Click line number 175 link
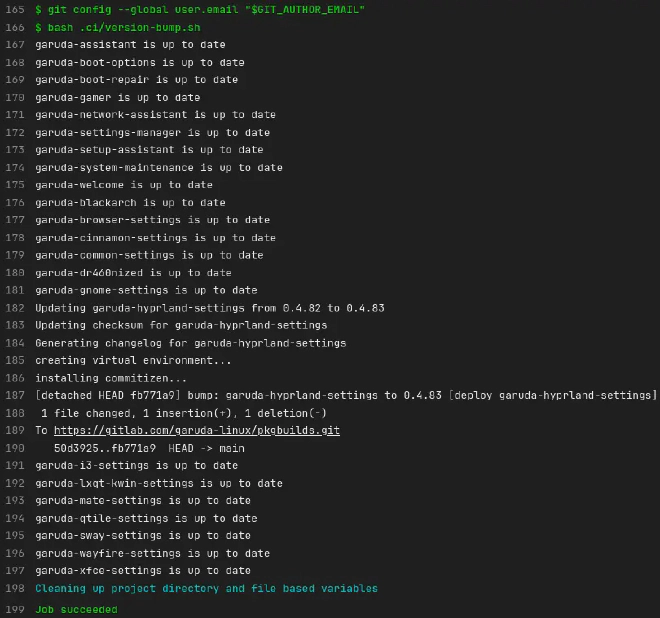The height and width of the screenshot is (618, 660). 13,185
